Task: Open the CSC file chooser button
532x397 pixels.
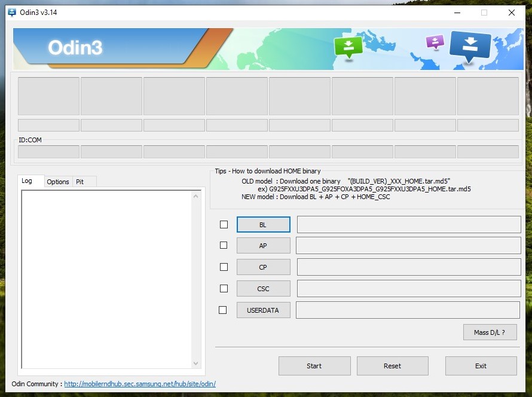Action: 263,288
